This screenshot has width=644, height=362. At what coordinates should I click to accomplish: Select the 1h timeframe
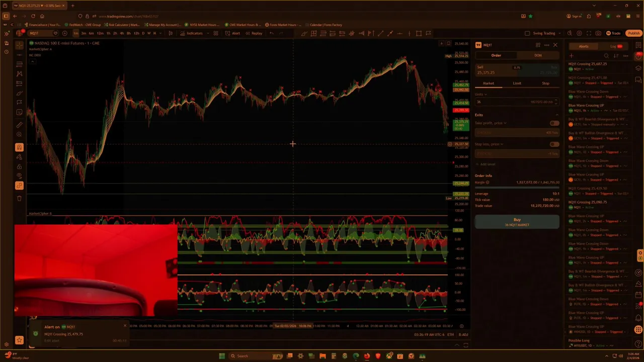click(x=108, y=33)
